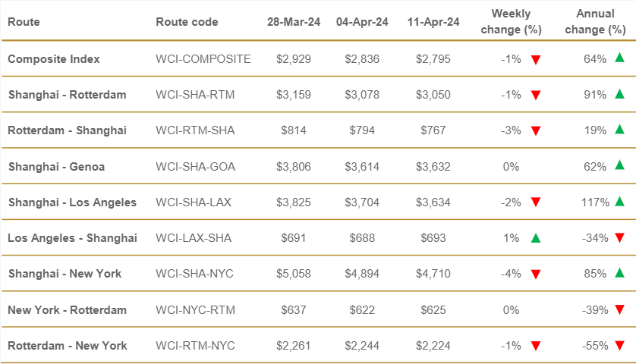
Task: Click red down arrow in Composite Index row
Action: 536,59
